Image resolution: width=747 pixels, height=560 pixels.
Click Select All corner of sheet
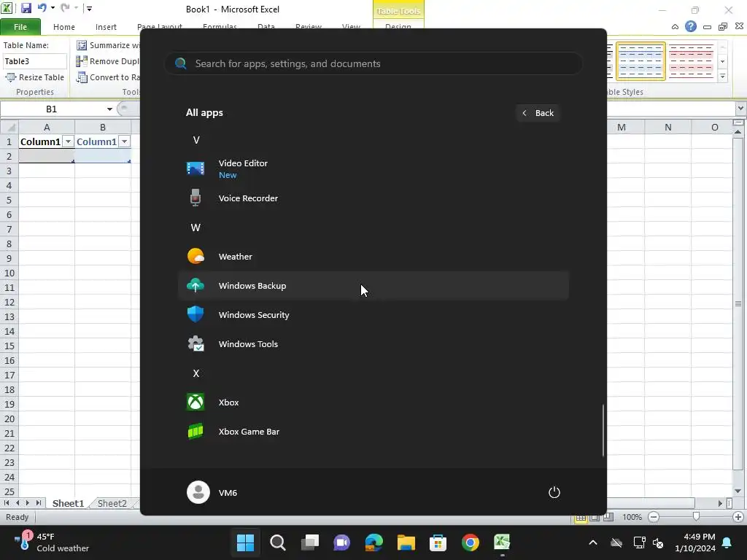[x=9, y=127]
